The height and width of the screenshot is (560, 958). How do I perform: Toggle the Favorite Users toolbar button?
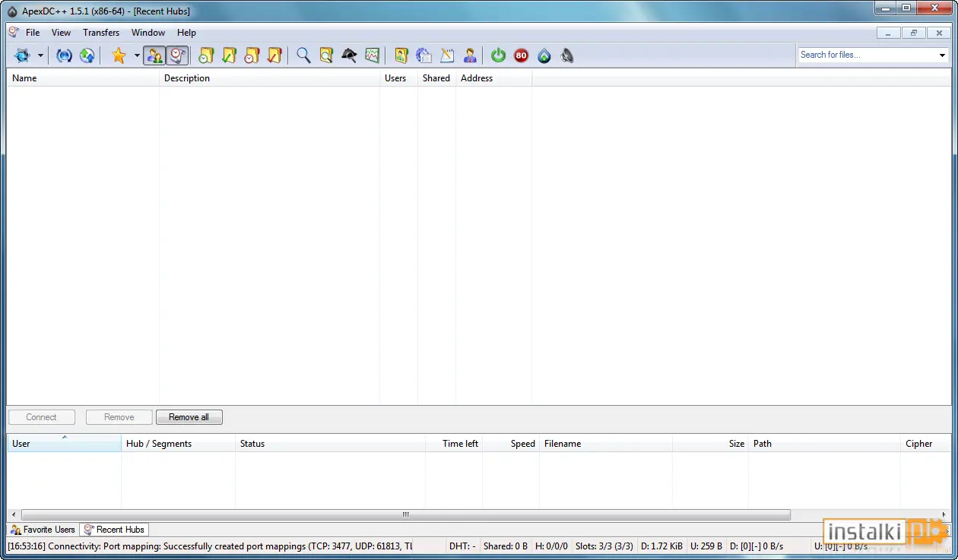click(154, 55)
